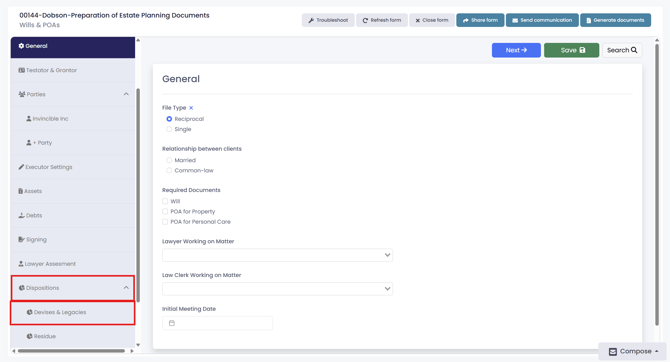The height and width of the screenshot is (362, 670).
Task: Click the person icon beside Invincible Inc
Action: (x=29, y=118)
